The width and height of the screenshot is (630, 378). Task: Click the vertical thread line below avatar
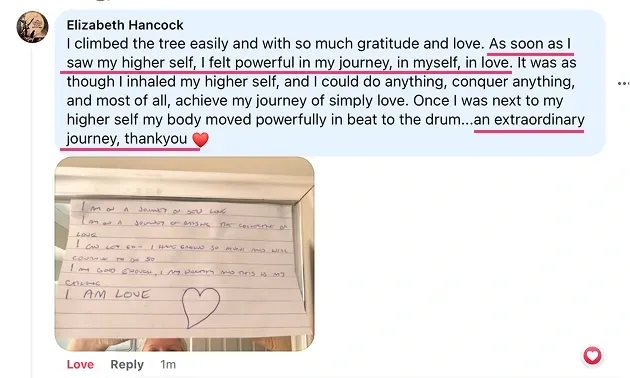32,211
